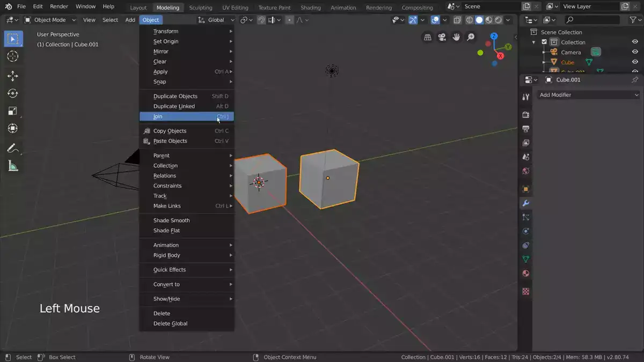Open the Object Data mesh properties tab
This screenshot has width=644, height=362.
tap(526, 259)
